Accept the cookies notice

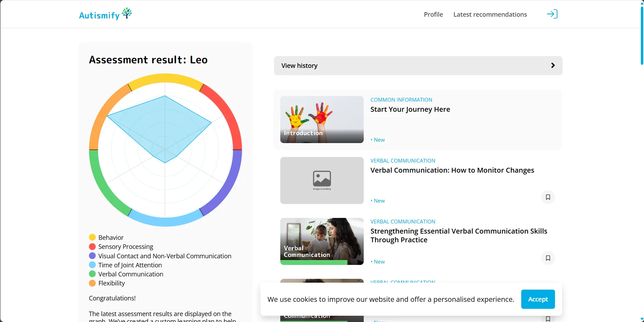pyautogui.click(x=538, y=299)
